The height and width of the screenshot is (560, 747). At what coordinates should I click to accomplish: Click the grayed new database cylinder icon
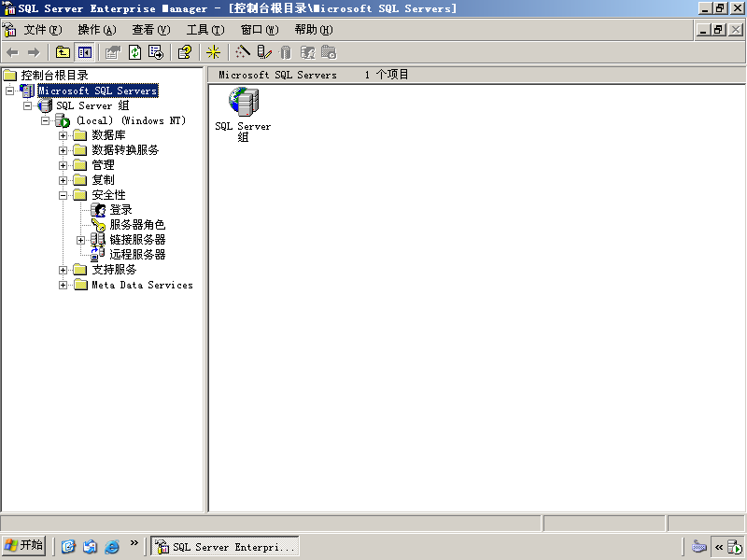(x=285, y=52)
